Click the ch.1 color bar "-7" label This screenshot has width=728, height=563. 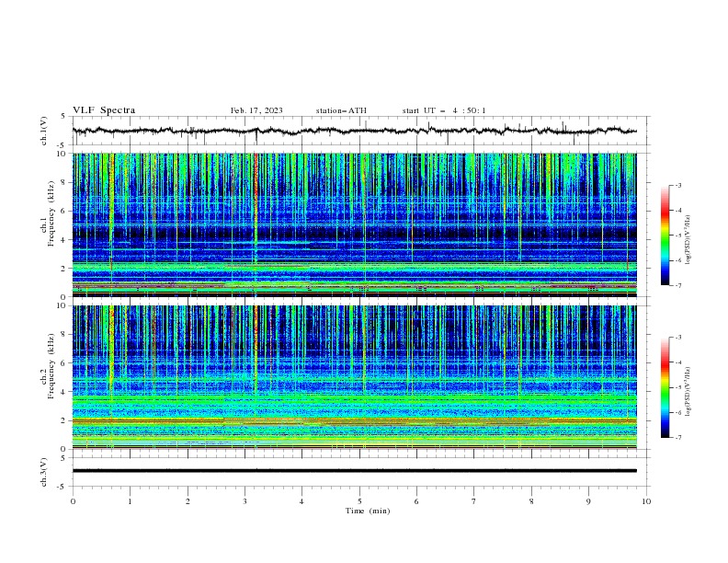677,285
